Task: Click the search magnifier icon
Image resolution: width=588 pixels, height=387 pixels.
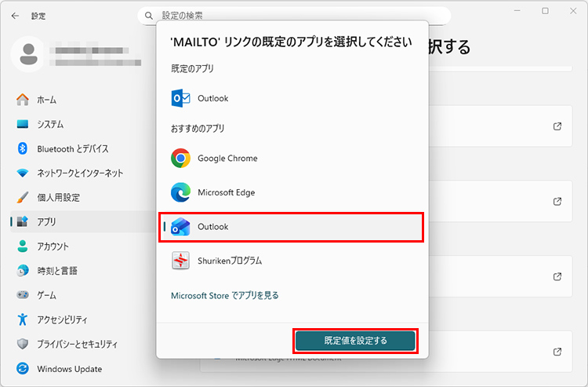Action: pyautogui.click(x=149, y=16)
